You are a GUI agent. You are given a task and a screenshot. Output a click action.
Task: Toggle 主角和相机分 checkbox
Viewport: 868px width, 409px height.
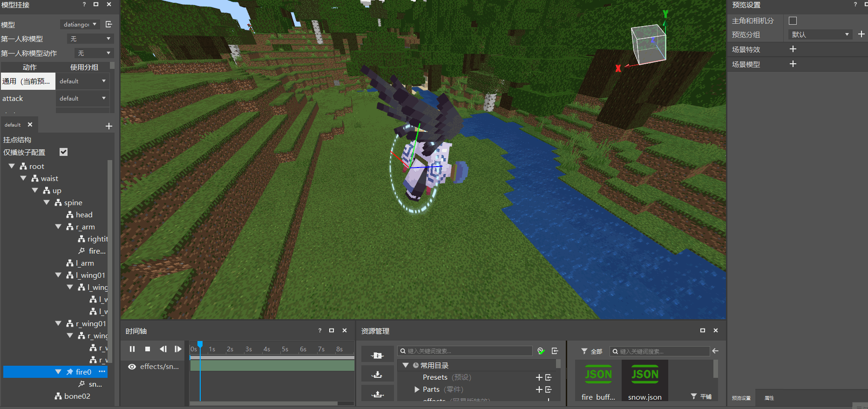(x=793, y=20)
